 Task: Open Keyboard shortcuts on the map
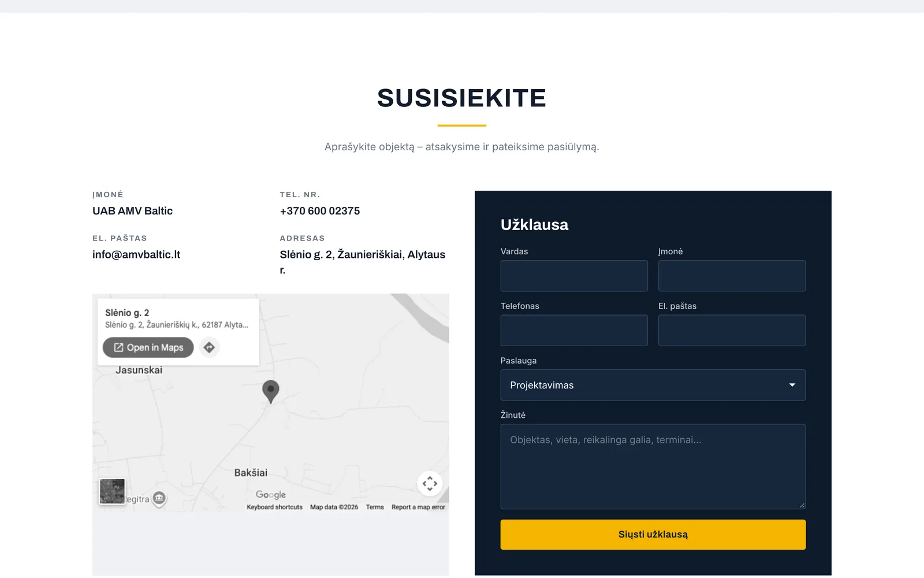(x=274, y=507)
